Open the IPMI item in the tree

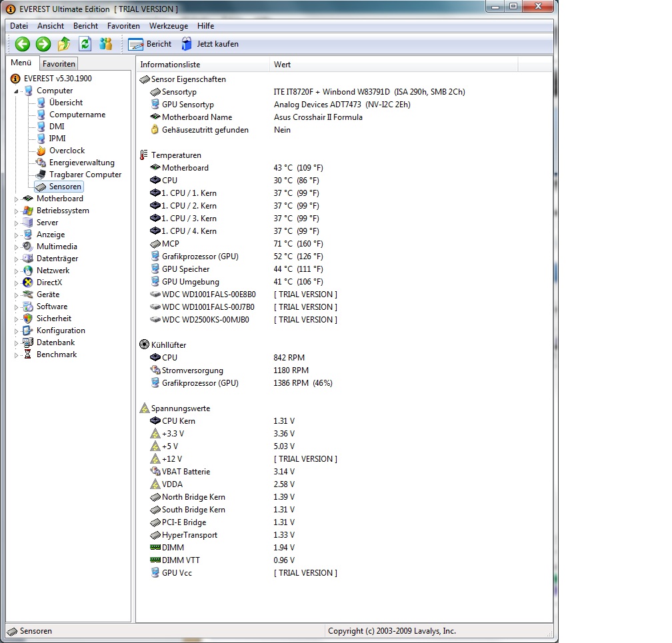coord(57,139)
